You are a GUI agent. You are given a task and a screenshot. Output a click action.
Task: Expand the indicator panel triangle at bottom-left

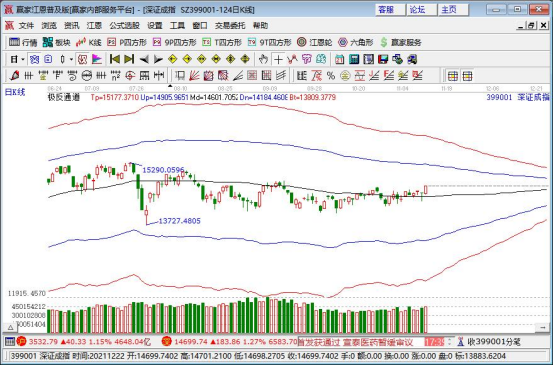tap(11, 328)
